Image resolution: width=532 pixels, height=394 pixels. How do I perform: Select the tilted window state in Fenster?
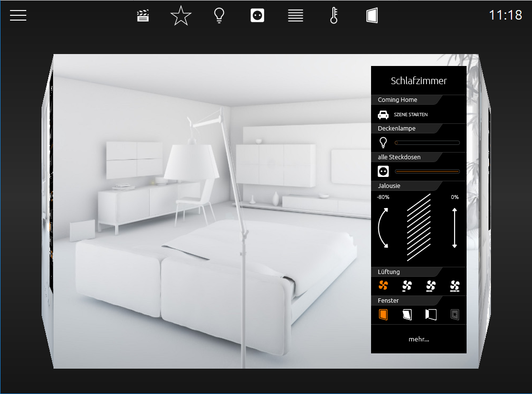[407, 315]
